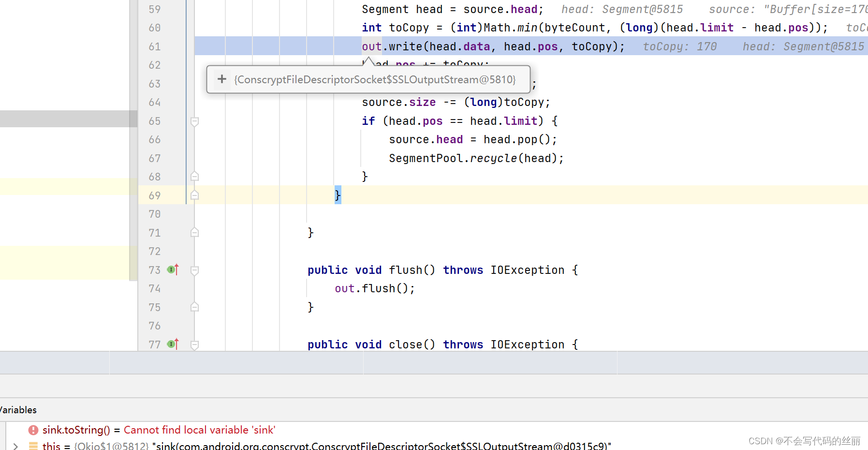
Task: Collapse the flush() method fold on line 73
Action: point(194,270)
